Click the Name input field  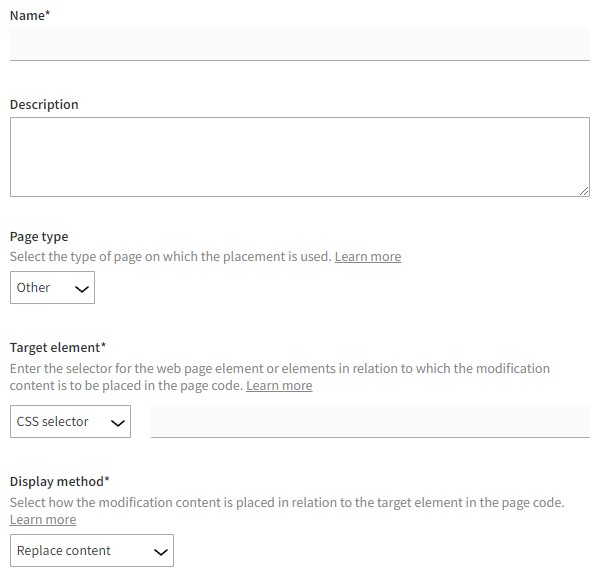click(300, 44)
